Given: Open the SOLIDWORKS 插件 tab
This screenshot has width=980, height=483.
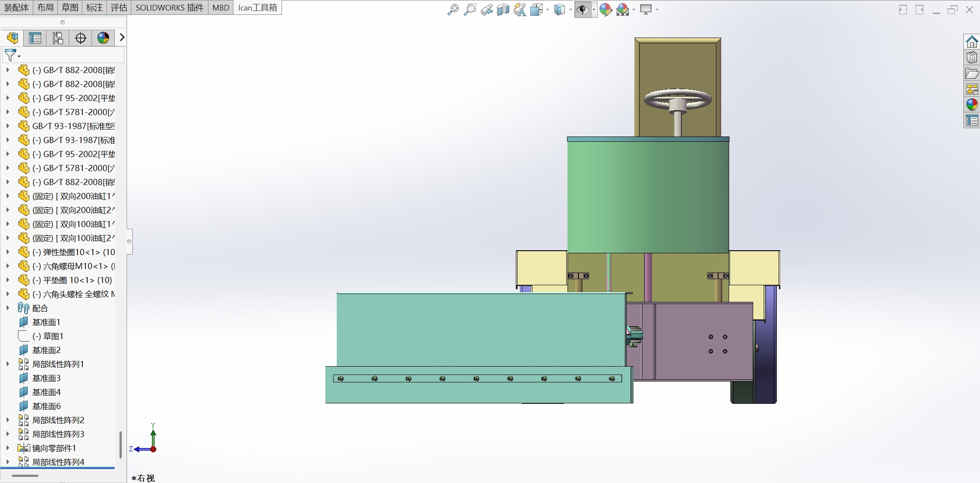Looking at the screenshot, I should 169,7.
